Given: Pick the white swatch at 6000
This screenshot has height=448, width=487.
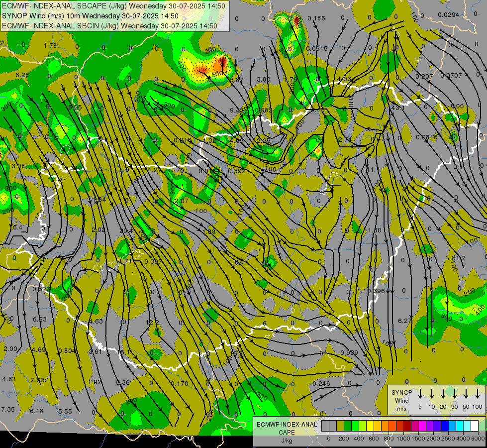Looking at the screenshot, I should coord(474,426).
